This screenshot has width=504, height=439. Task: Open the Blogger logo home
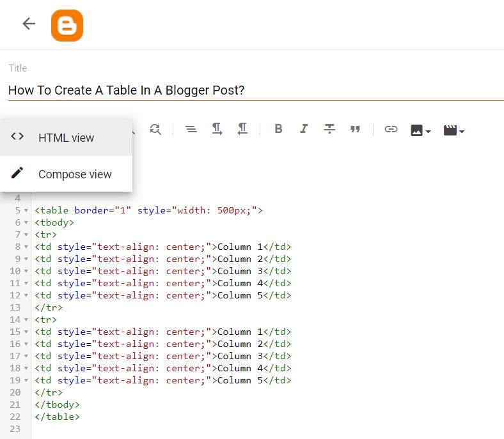pyautogui.click(x=67, y=26)
